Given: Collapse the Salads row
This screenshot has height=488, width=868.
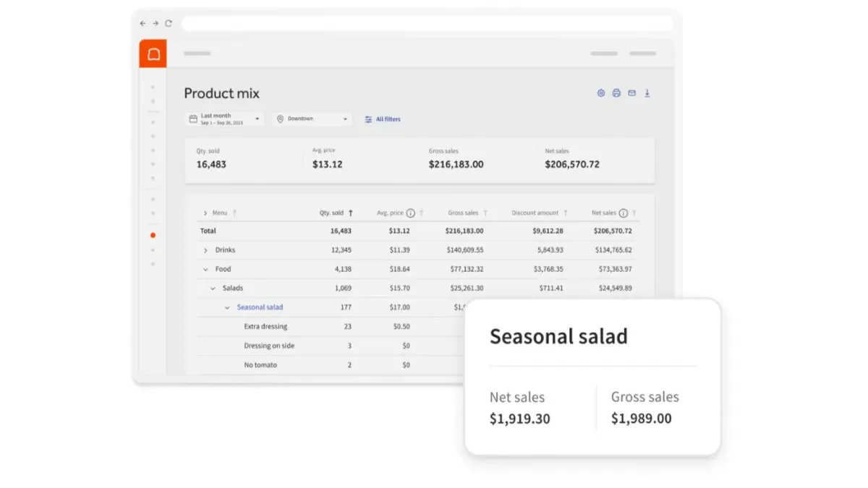Looking at the screenshot, I should click(213, 288).
